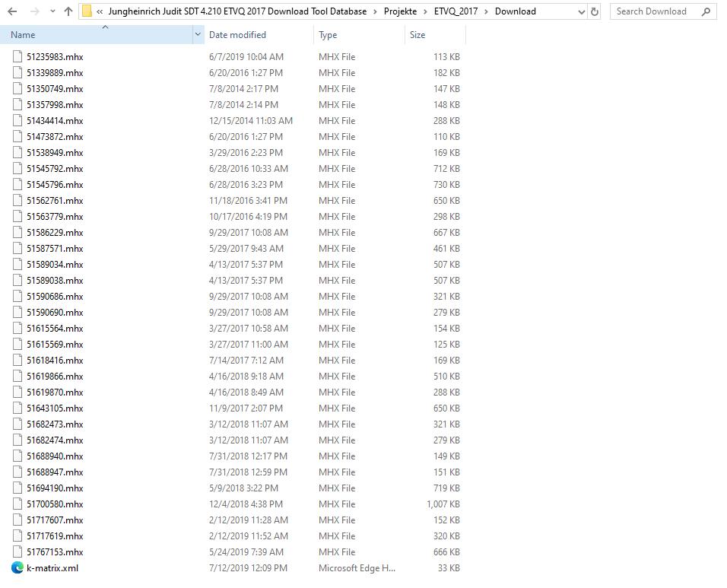The height and width of the screenshot is (588, 727).
Task: Select file icon of 51587571.mhx
Action: pos(17,249)
